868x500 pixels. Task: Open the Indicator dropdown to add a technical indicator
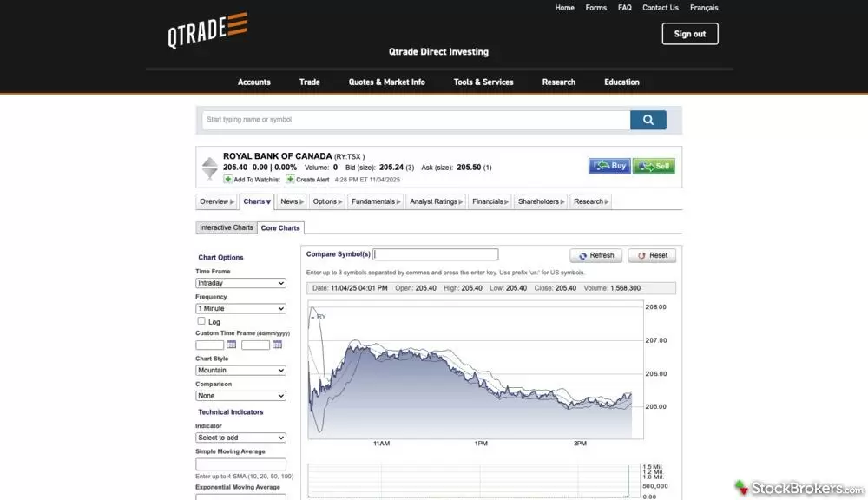coord(240,437)
